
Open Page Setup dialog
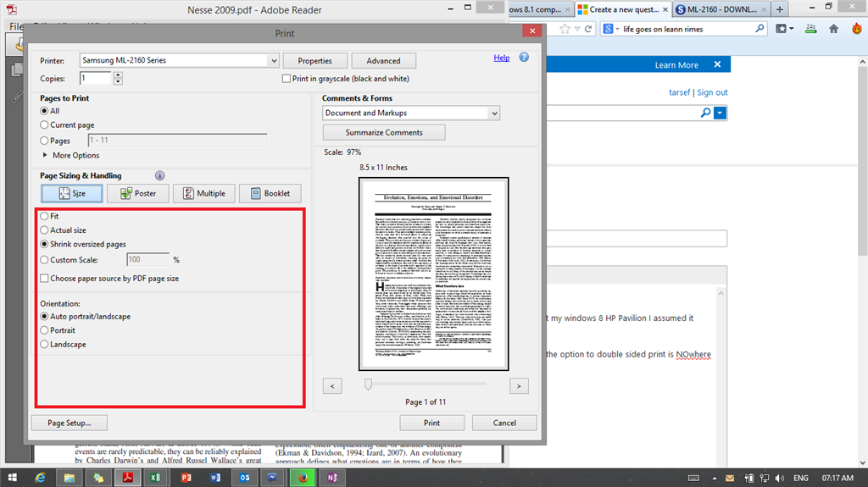point(70,423)
